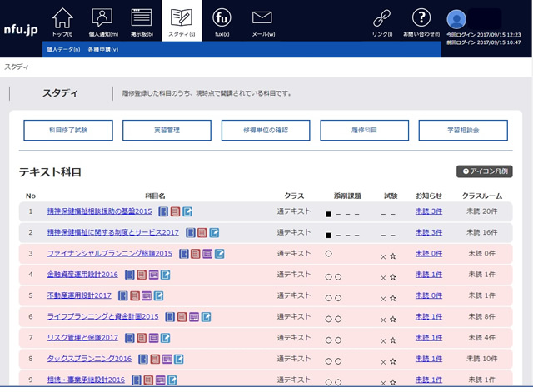Screen dimensions: 533x392
Task: Click blue book icon for 不動産運用設計2017
Action: pyautogui.click(x=122, y=295)
